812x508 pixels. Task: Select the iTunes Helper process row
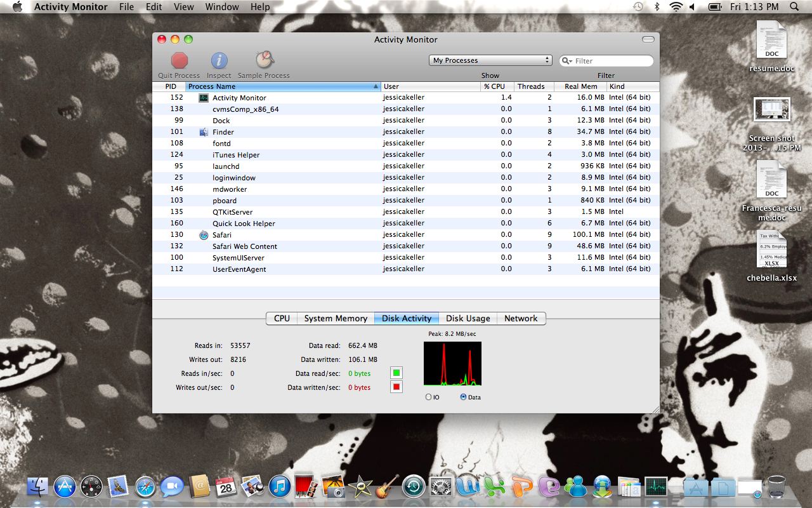point(406,155)
